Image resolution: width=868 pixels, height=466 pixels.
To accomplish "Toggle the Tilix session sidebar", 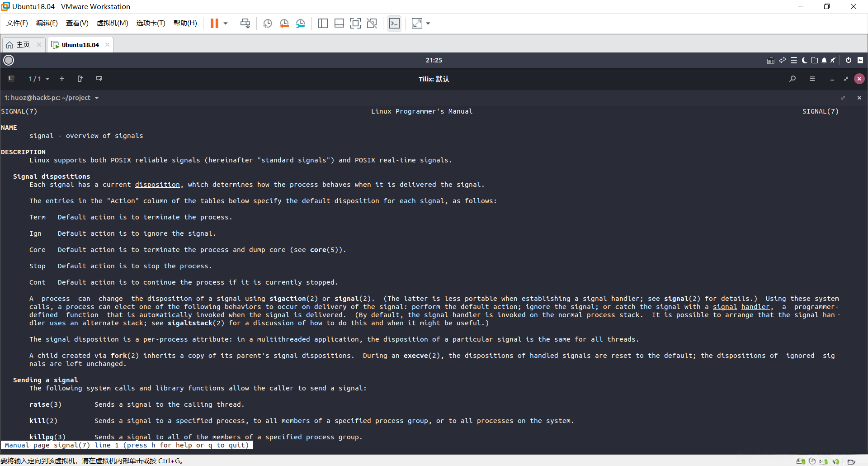I will [11, 79].
